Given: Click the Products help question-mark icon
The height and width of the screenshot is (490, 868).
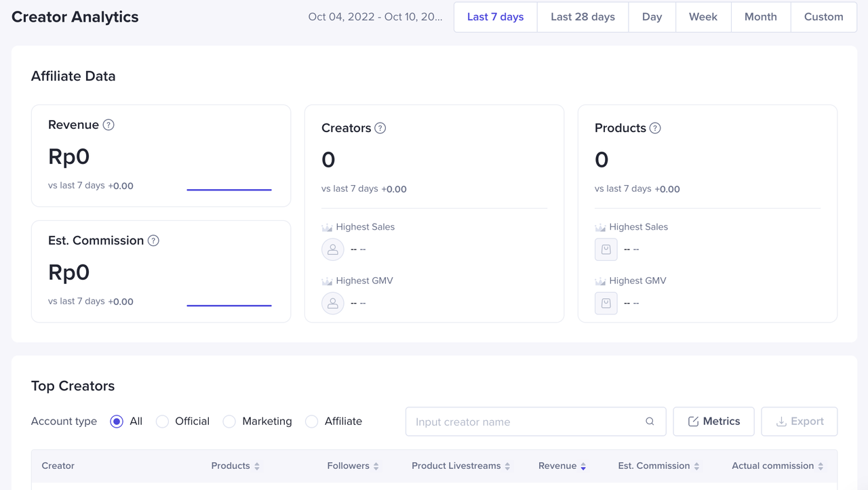Looking at the screenshot, I should (655, 128).
